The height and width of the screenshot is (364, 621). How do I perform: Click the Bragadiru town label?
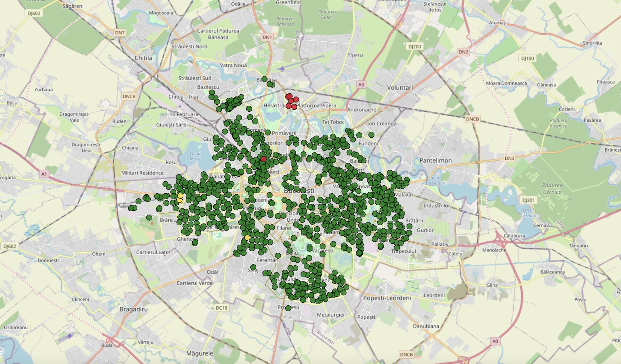(x=134, y=309)
